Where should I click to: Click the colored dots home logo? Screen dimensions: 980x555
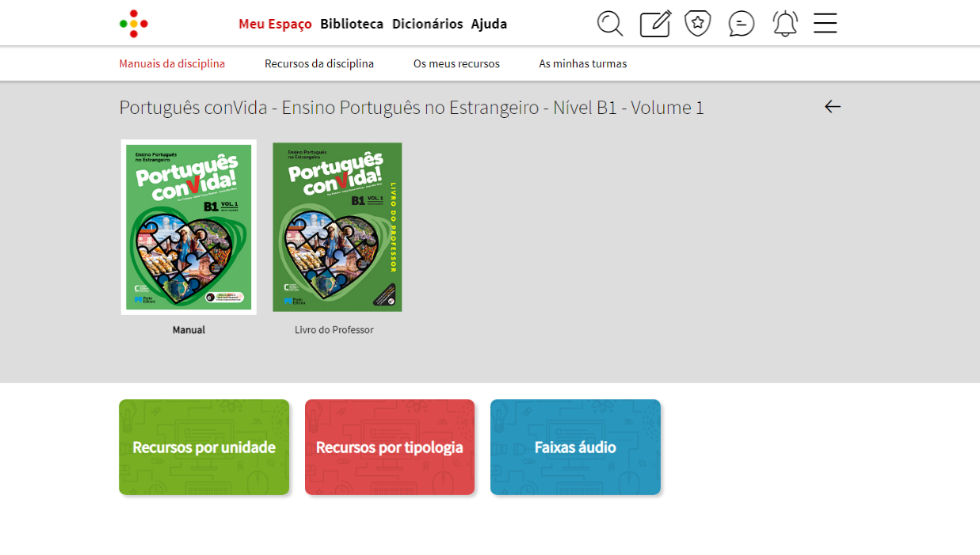[x=133, y=24]
